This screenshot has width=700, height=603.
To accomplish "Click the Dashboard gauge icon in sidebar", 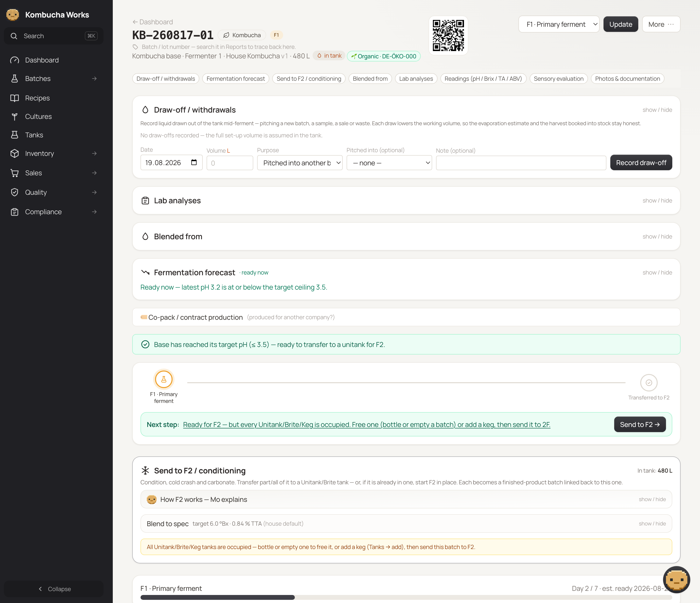I will click(x=15, y=60).
